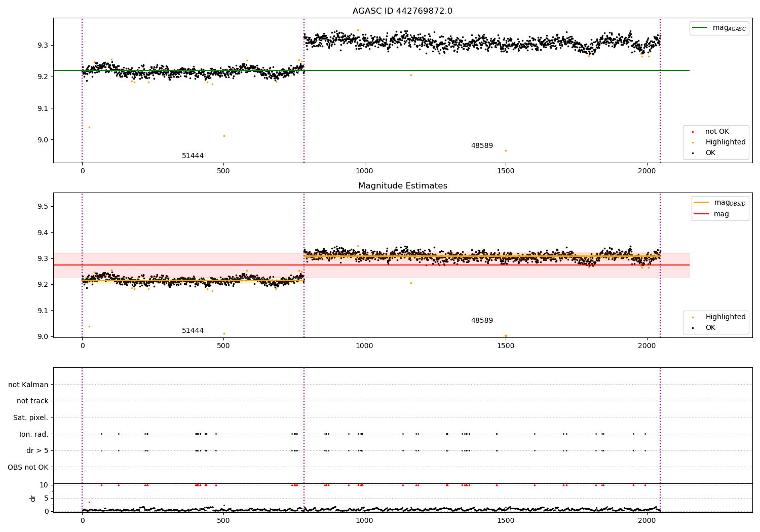Click y-tick '9.1' on the top plot

click(43, 108)
